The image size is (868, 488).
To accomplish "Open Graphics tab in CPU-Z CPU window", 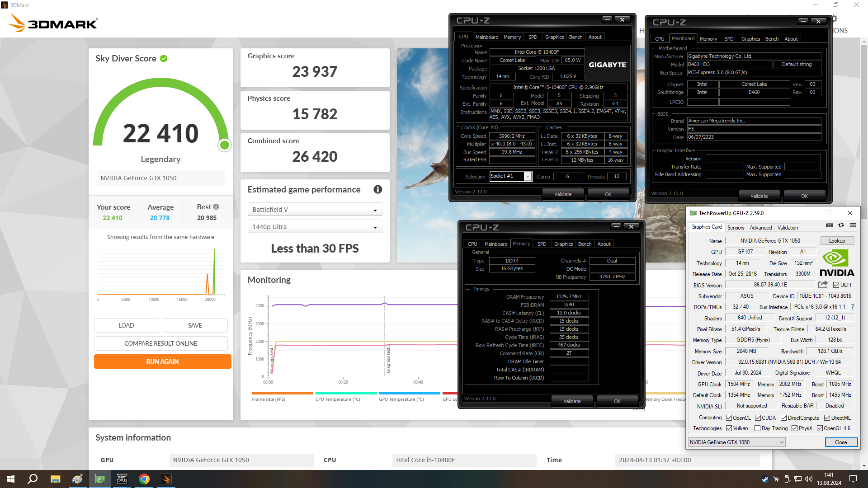I will (x=554, y=37).
